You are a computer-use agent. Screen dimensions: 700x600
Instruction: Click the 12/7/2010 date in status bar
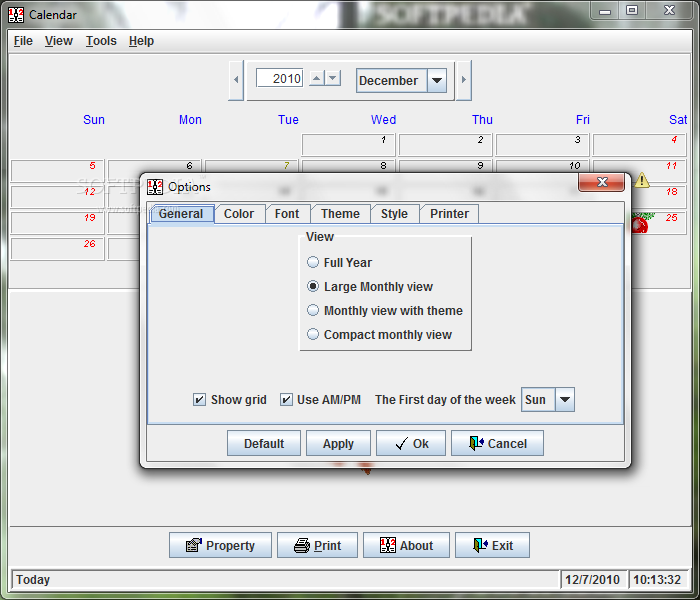pyautogui.click(x=592, y=579)
